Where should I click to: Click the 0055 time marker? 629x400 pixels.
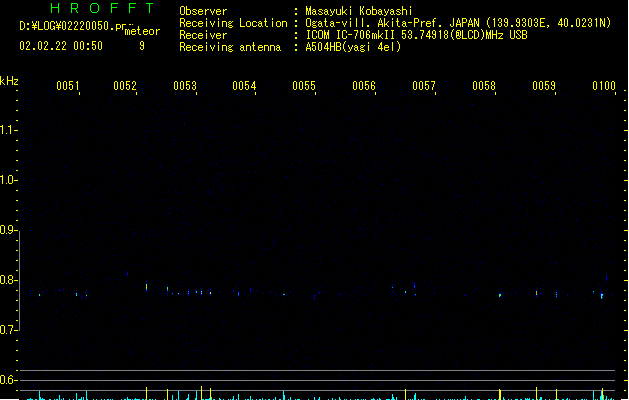pos(304,85)
